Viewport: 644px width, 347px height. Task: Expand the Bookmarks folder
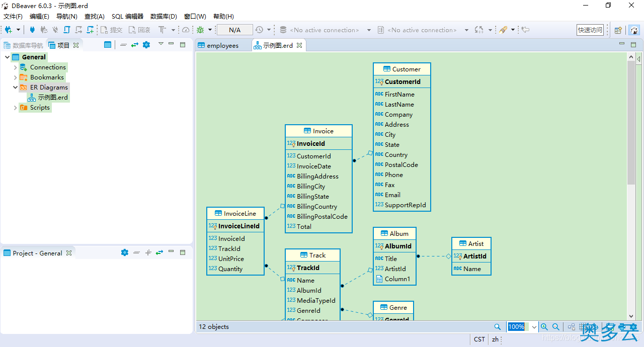pyautogui.click(x=16, y=77)
